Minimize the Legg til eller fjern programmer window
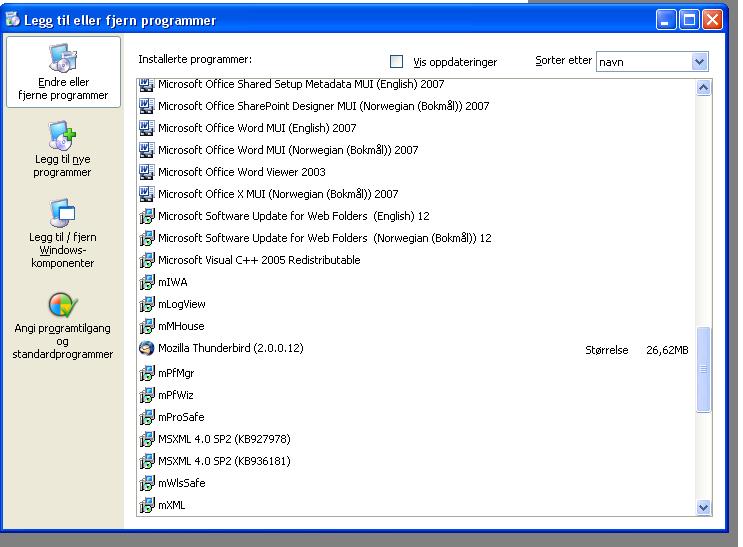The width and height of the screenshot is (743, 547). click(666, 20)
